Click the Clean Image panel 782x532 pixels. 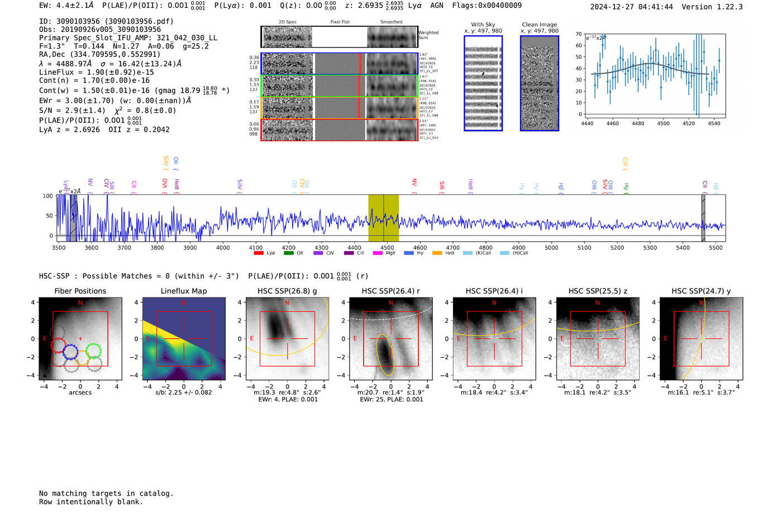click(540, 83)
